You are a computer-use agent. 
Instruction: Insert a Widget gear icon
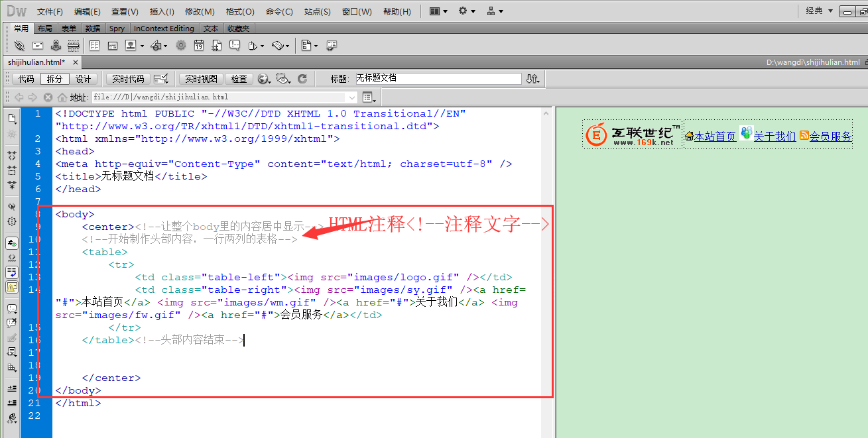tap(181, 46)
